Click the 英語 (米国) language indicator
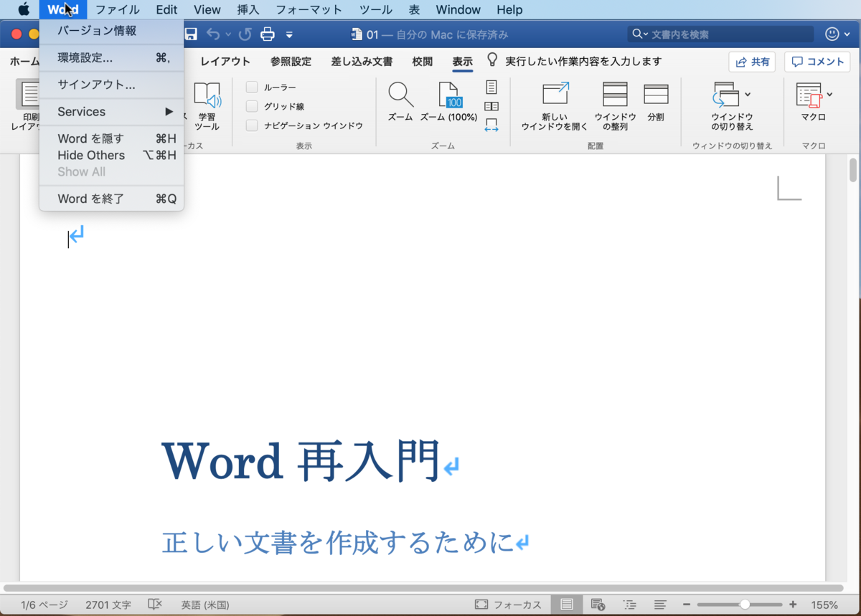The height and width of the screenshot is (616, 861). [x=205, y=605]
